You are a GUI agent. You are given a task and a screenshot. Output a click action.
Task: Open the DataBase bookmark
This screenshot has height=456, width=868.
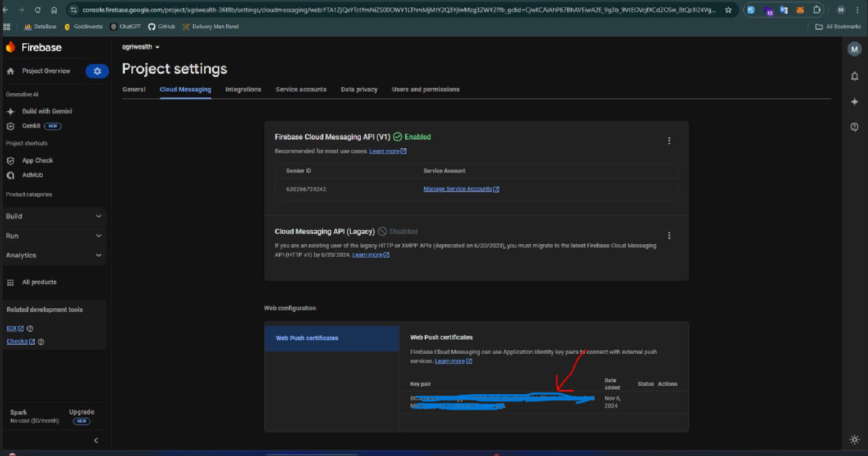(40, 26)
